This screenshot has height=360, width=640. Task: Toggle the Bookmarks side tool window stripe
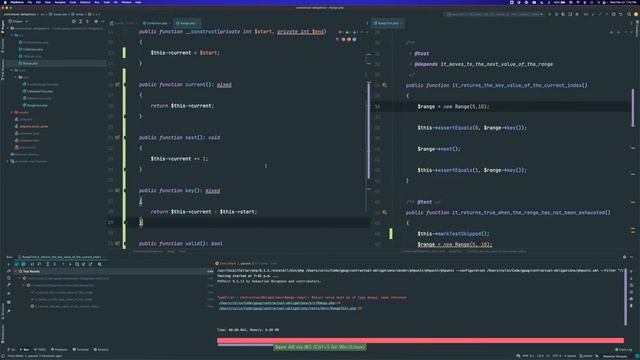coord(2,334)
